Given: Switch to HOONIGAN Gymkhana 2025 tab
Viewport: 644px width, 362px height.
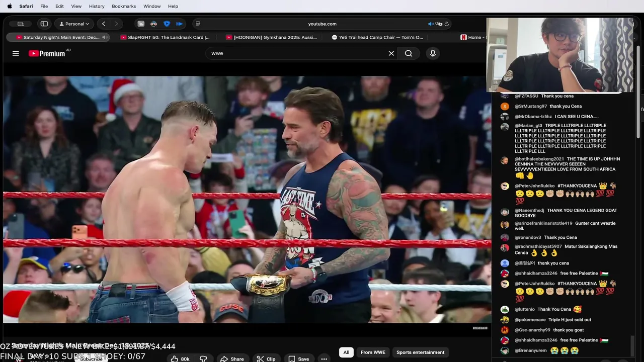Looking at the screenshot, I should [272, 37].
